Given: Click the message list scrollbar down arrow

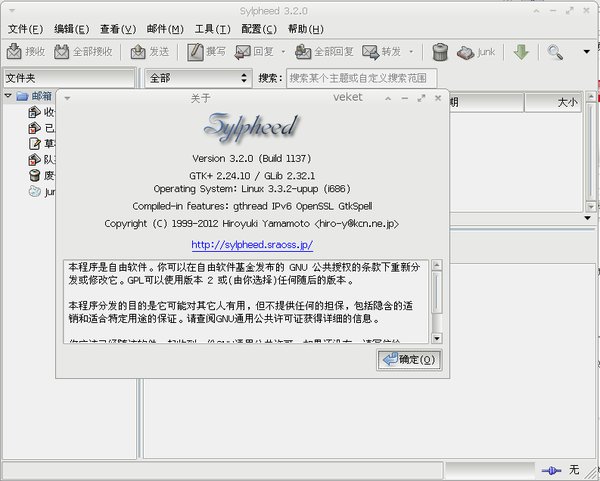Looking at the screenshot, I should point(590,207).
